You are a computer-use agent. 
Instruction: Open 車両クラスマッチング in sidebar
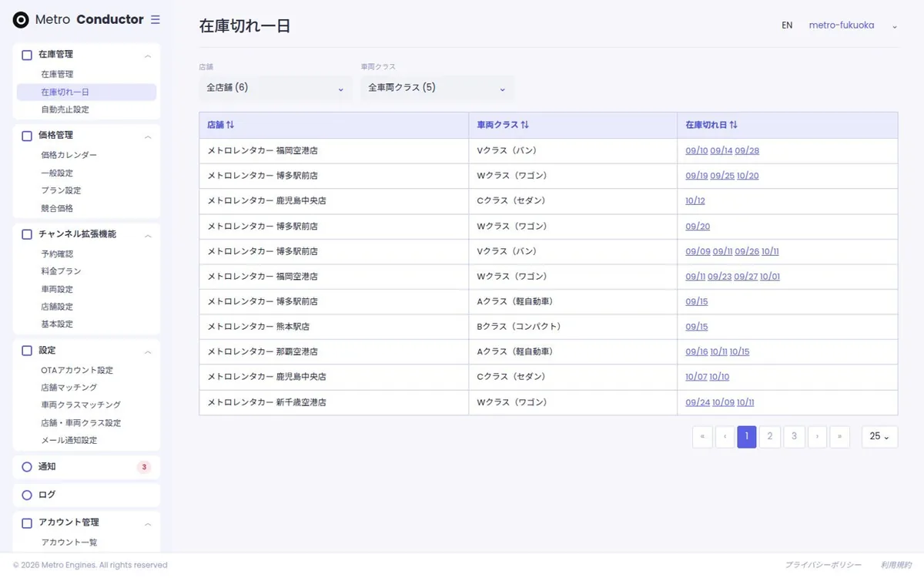click(81, 405)
